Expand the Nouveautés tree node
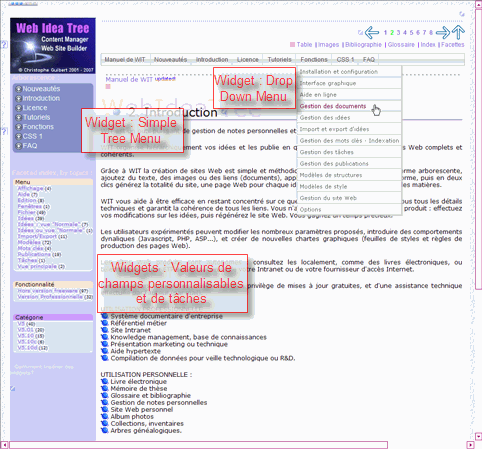Viewport: 482px width, 449px height. coord(19,89)
